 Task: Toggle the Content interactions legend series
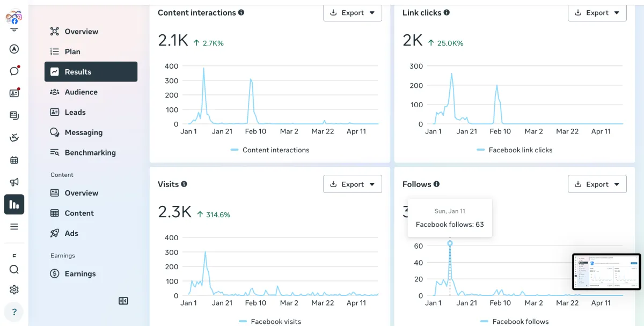pyautogui.click(x=270, y=150)
